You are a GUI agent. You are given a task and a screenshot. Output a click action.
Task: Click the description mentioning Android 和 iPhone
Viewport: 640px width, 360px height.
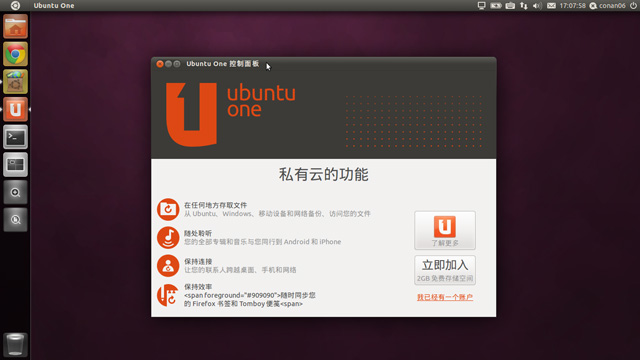[x=262, y=242]
